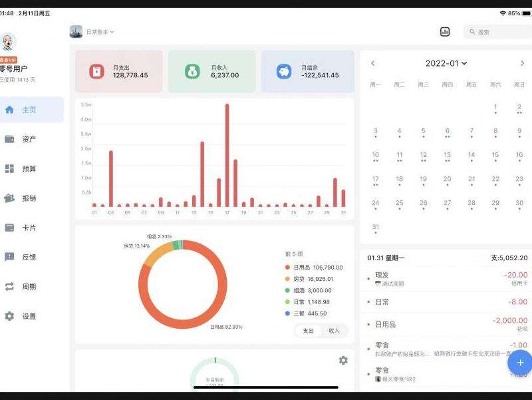Click the search field
Viewport: 532px width, 400px height.
click(x=497, y=32)
